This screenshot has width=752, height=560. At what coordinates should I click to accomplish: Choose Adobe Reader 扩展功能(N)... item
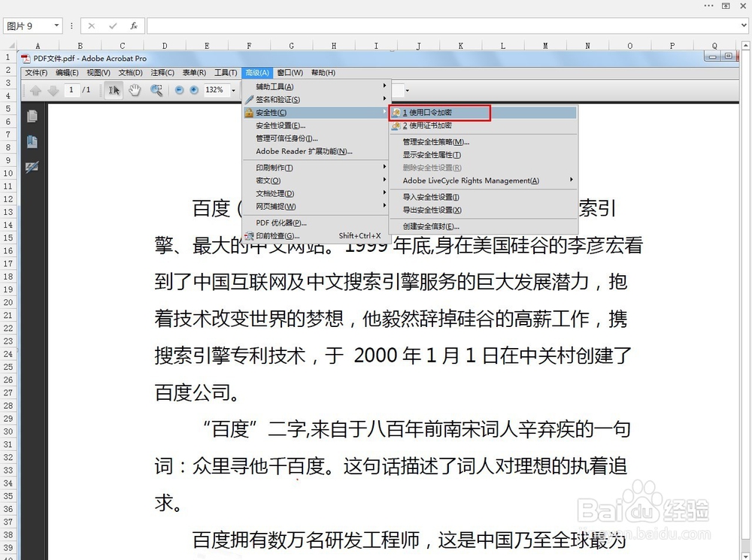316,152
